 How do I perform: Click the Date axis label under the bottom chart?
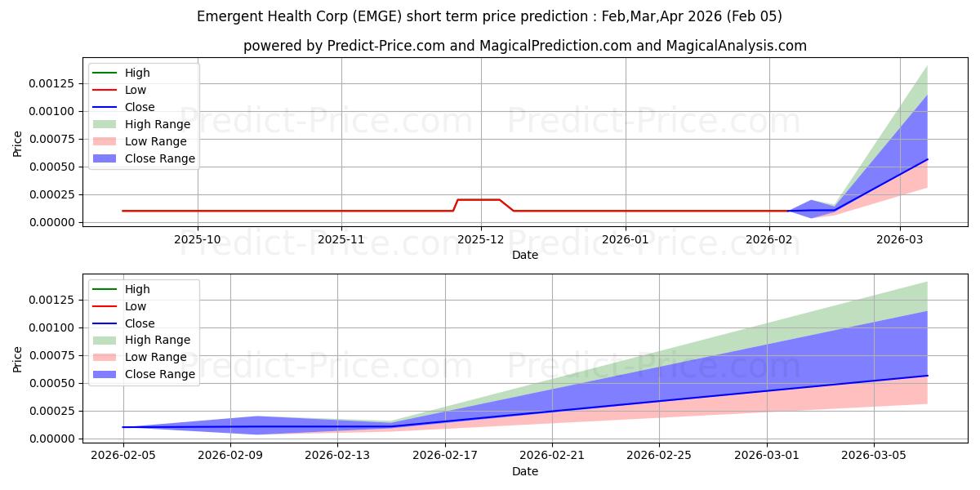click(524, 471)
